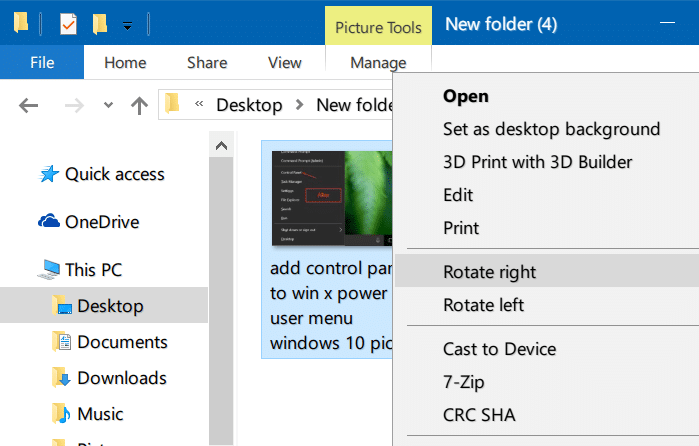Click the Picture Tools contextual tab header
This screenshot has height=446, width=699.
click(378, 27)
